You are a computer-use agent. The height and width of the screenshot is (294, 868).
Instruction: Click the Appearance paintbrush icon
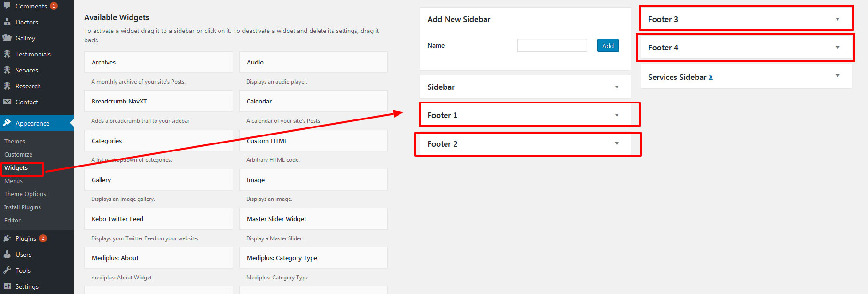pyautogui.click(x=7, y=123)
